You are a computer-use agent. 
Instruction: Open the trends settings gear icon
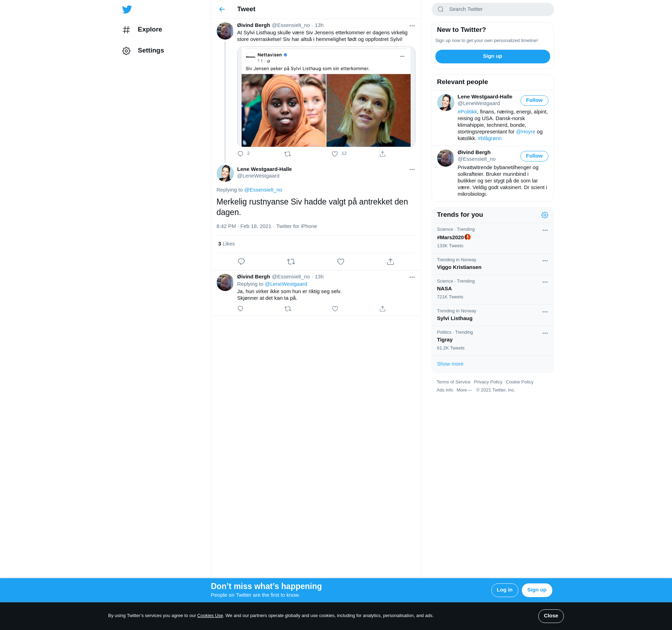[545, 215]
